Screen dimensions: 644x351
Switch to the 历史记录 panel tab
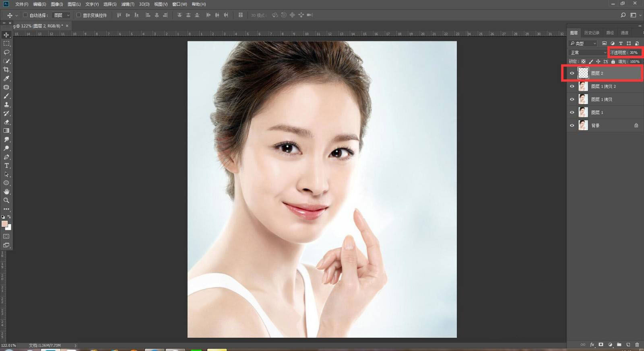click(592, 33)
